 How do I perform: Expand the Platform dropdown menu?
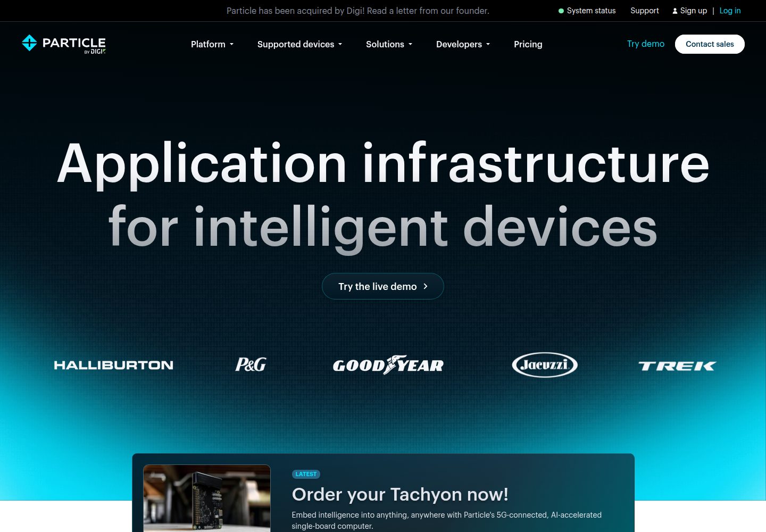(x=212, y=44)
